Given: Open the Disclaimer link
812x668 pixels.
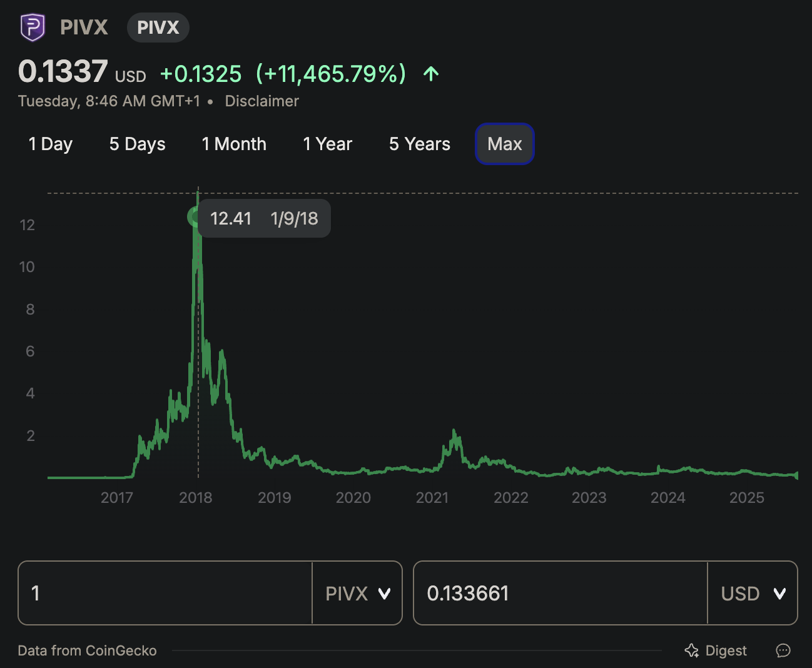Looking at the screenshot, I should tap(261, 101).
